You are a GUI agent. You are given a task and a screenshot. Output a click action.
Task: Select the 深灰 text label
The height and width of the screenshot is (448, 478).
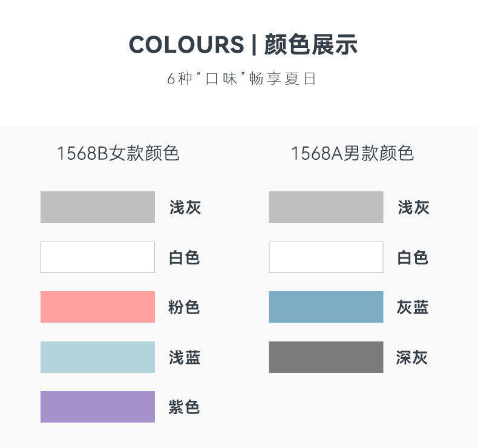(x=412, y=358)
